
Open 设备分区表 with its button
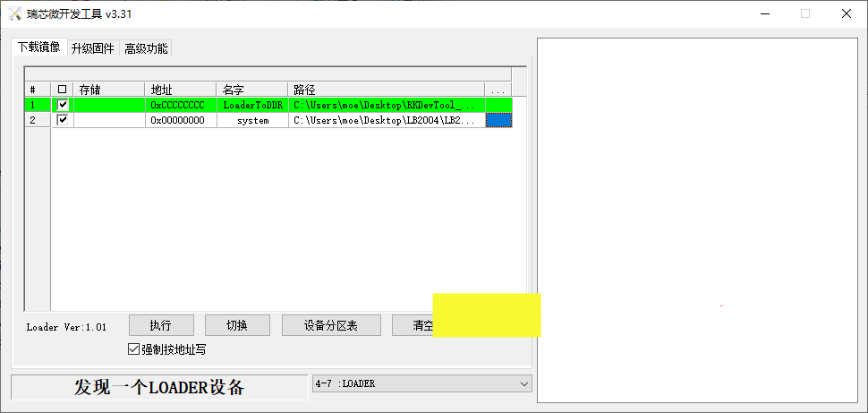tap(331, 325)
